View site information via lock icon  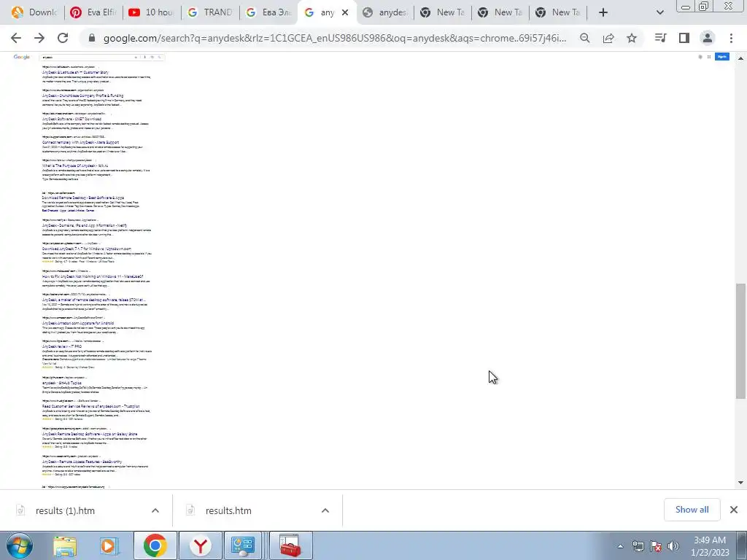[92, 38]
